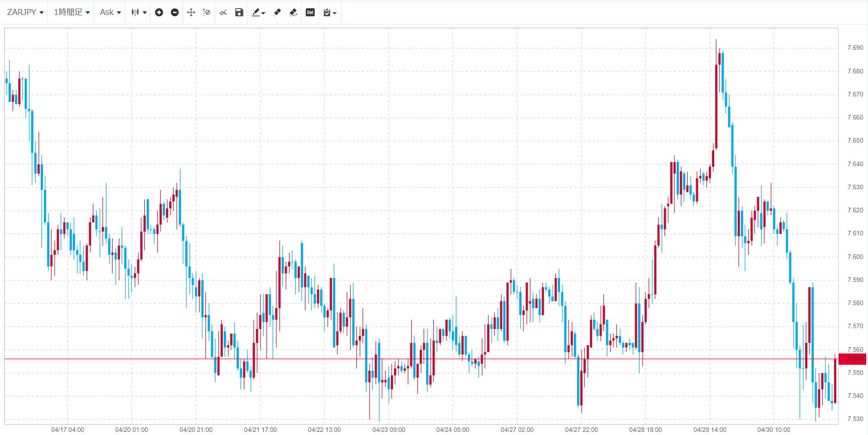Click the erase all drawings icon
Image resolution: width=868 pixels, height=435 pixels.
[x=293, y=12]
